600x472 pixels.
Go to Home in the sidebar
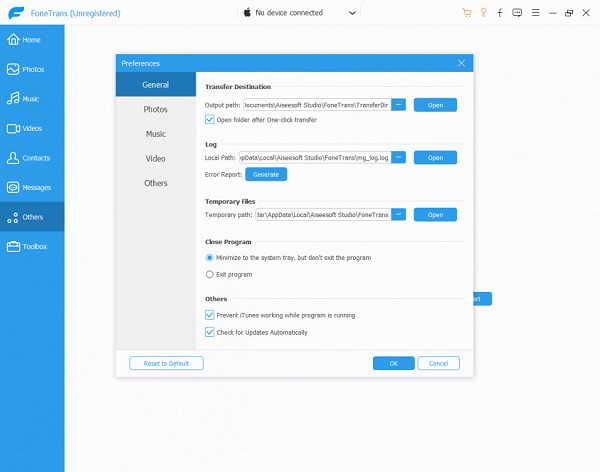(x=32, y=39)
